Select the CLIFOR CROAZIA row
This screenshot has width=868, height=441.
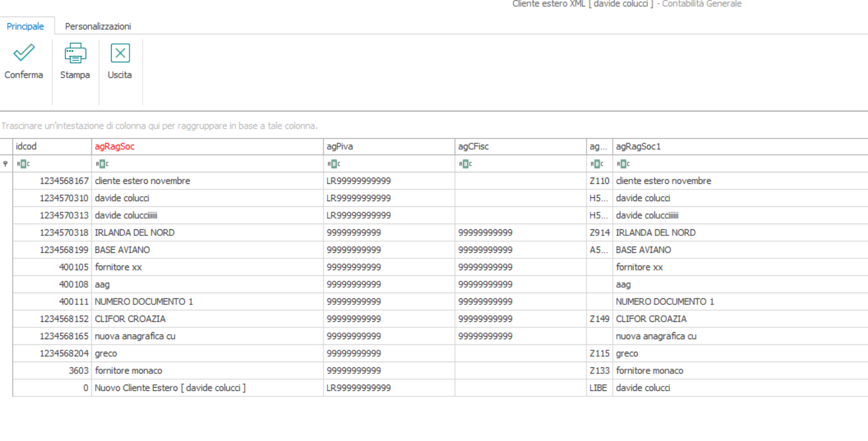[x=440, y=319]
